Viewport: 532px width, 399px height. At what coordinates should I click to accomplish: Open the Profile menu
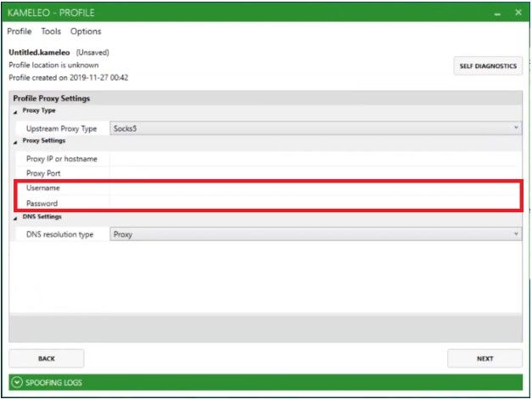[20, 31]
